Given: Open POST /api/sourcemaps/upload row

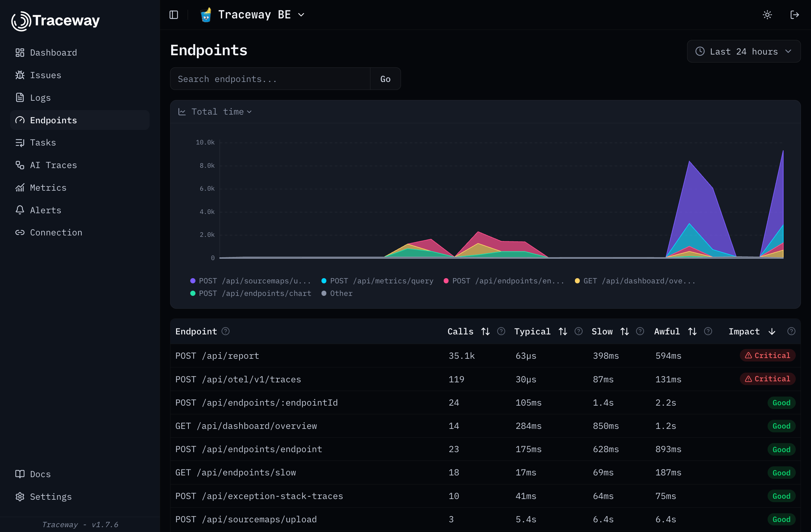Looking at the screenshot, I should tap(485, 519).
